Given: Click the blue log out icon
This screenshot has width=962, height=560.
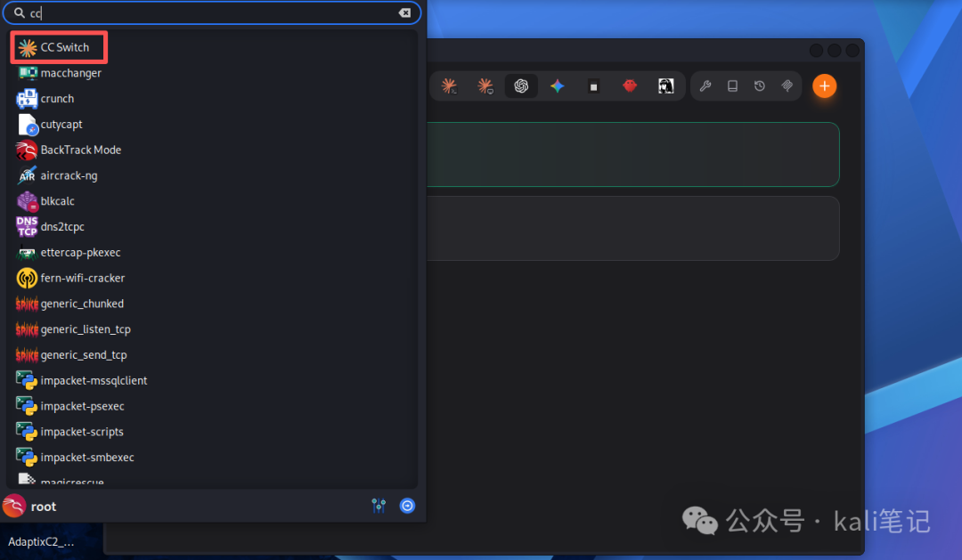Looking at the screenshot, I should point(407,506).
